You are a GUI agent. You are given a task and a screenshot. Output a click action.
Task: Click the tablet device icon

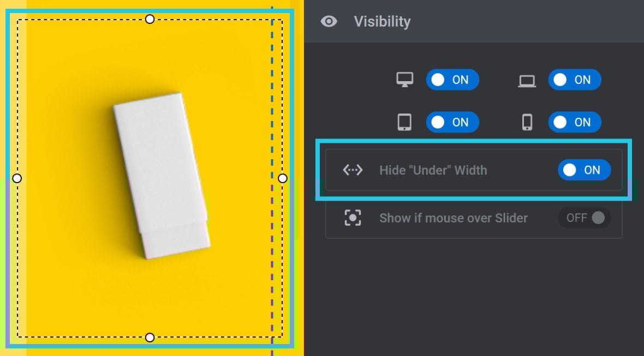coord(404,122)
